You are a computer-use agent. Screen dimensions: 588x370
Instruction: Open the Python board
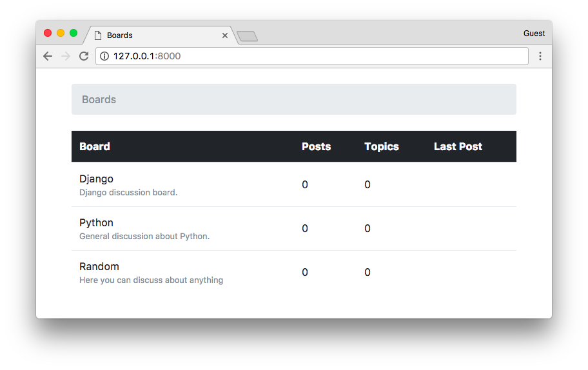coord(96,222)
